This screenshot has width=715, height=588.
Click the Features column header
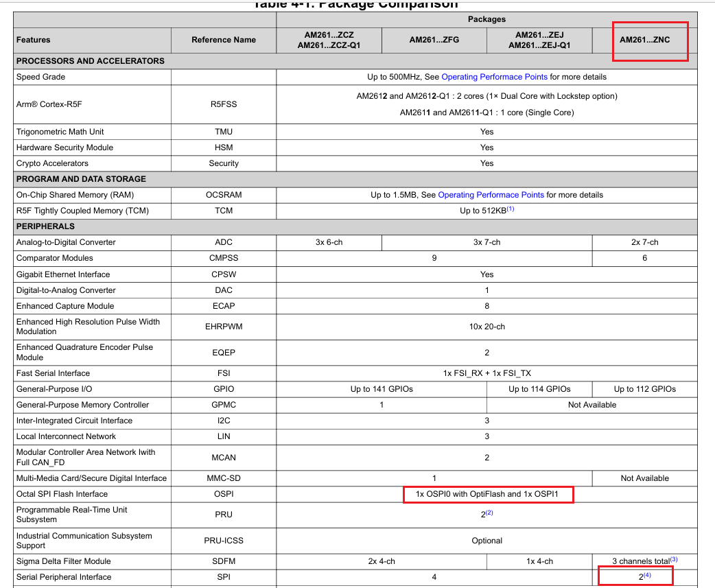(34, 40)
